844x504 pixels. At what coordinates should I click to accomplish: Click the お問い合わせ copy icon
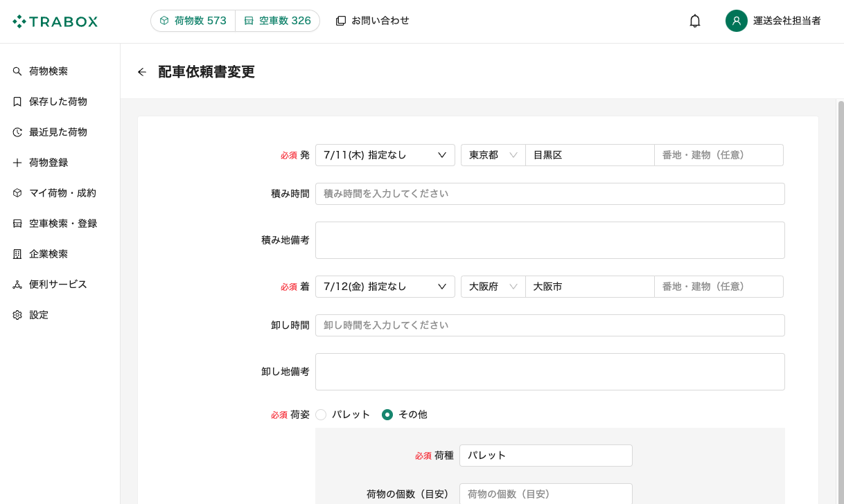(341, 21)
